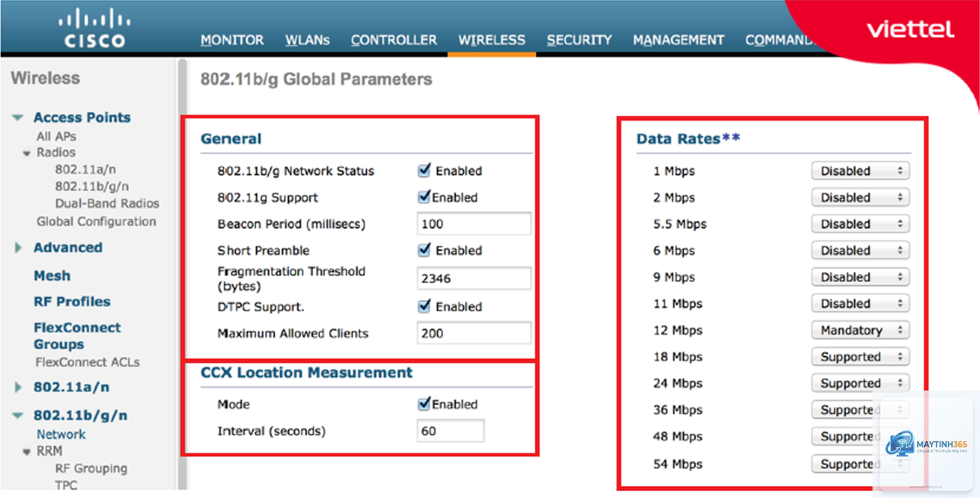Expand the 802.11a/n section arrow
The image size is (980, 498).
[x=18, y=387]
